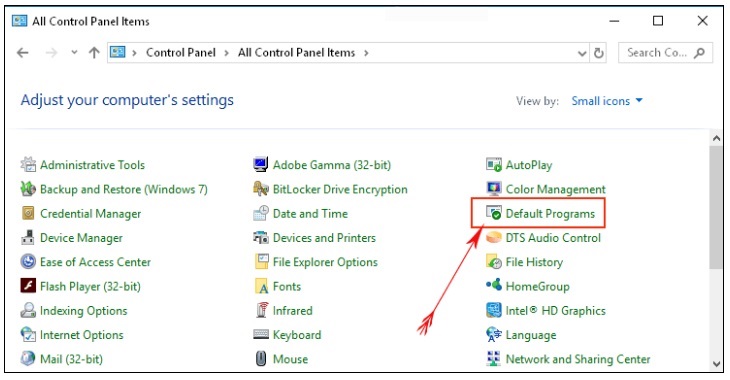Expand chevron after Control Panel breadcrumb
The image size is (730, 380).
click(227, 53)
